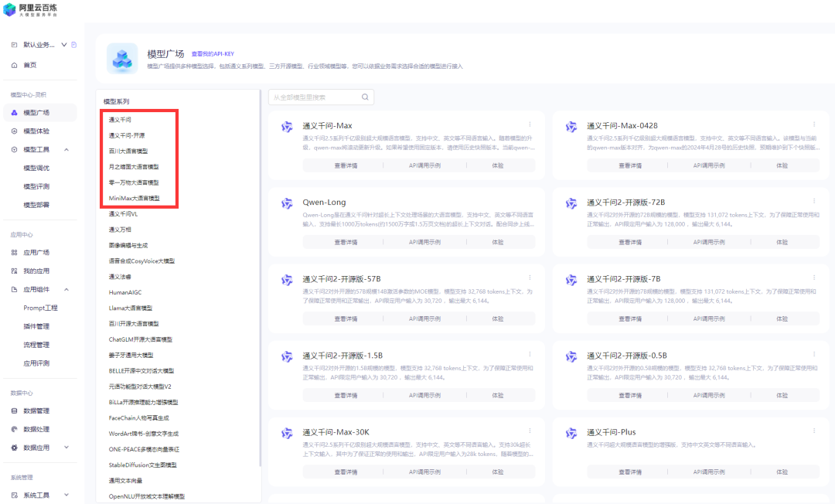Image resolution: width=835 pixels, height=504 pixels.
Task: Open 应用评测 in the sidebar
Action: click(x=36, y=363)
